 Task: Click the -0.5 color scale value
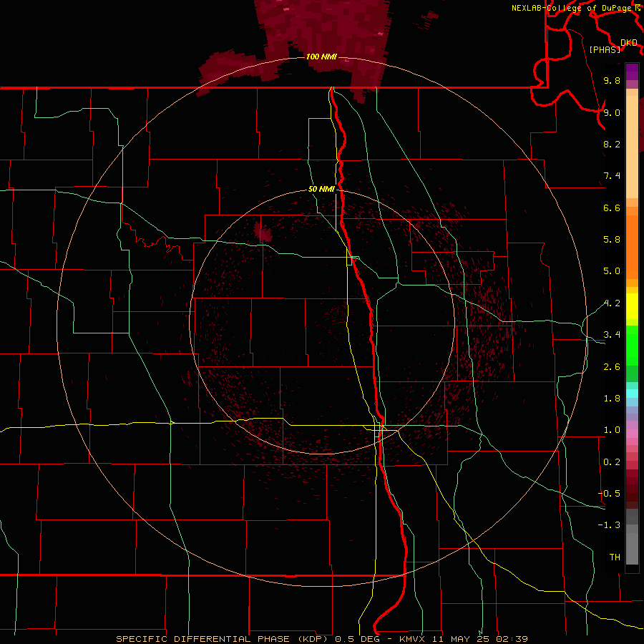609,494
